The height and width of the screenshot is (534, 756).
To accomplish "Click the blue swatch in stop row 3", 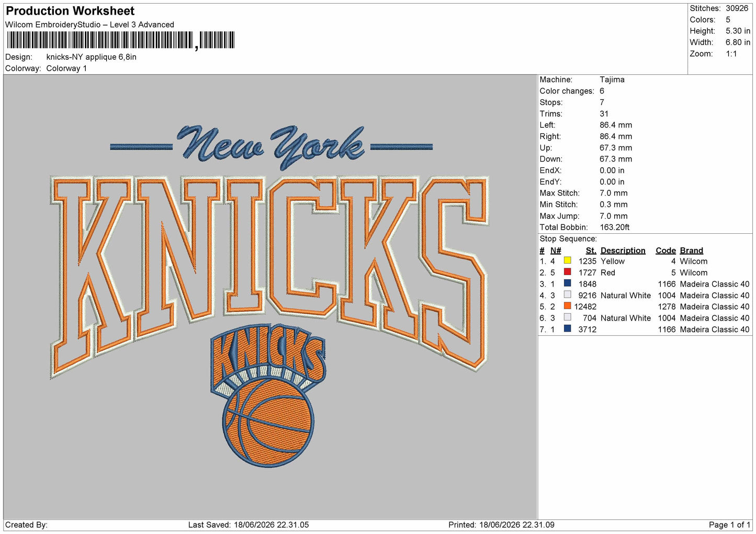I will (567, 283).
